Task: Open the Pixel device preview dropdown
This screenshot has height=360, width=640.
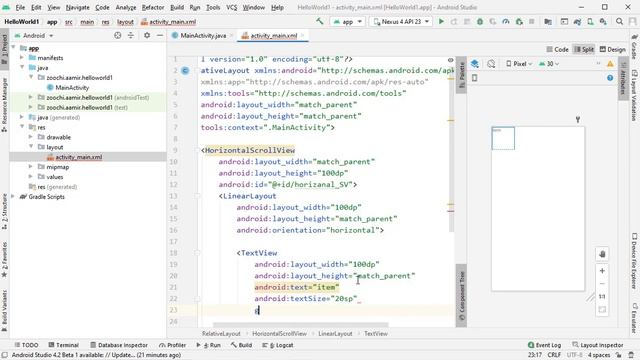Action: (x=519, y=64)
